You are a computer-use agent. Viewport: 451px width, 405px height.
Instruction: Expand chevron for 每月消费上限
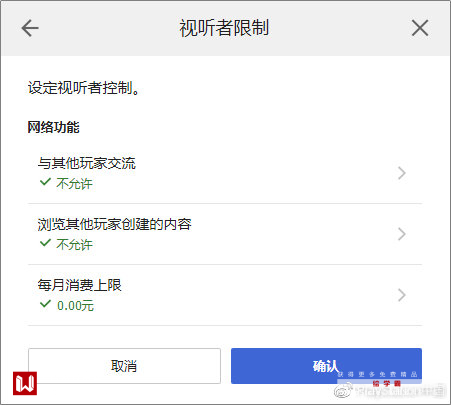click(x=402, y=295)
